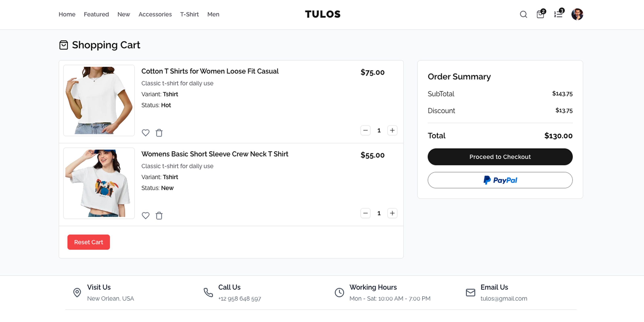Viewport: 644px width, 322px height.
Task: Go to the Featured menu item
Action: 96,14
